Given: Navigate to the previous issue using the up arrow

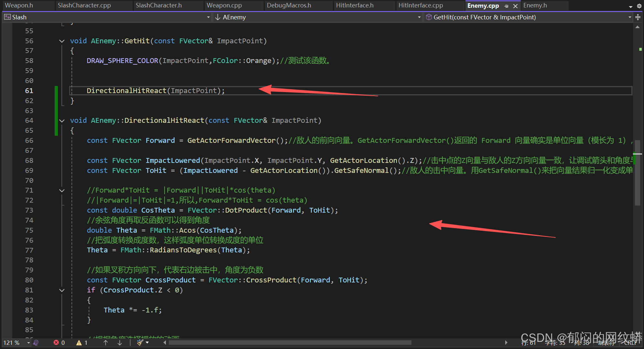Looking at the screenshot, I should tap(105, 343).
